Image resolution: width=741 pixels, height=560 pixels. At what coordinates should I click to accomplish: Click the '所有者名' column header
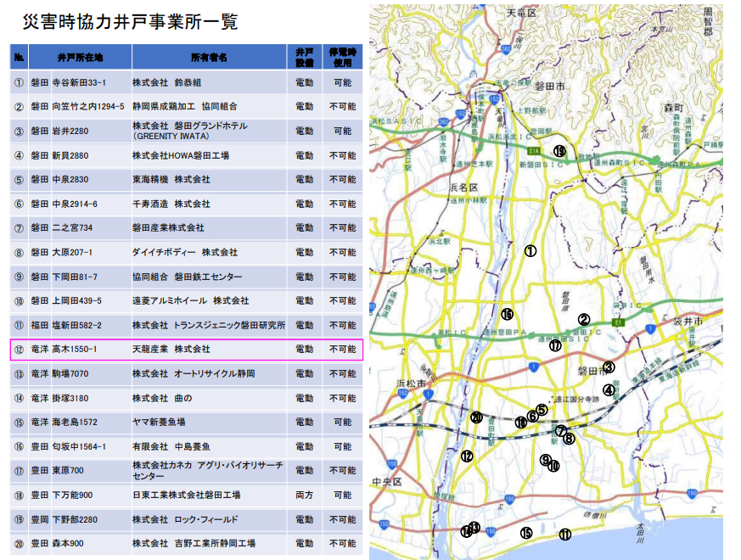[x=209, y=57]
